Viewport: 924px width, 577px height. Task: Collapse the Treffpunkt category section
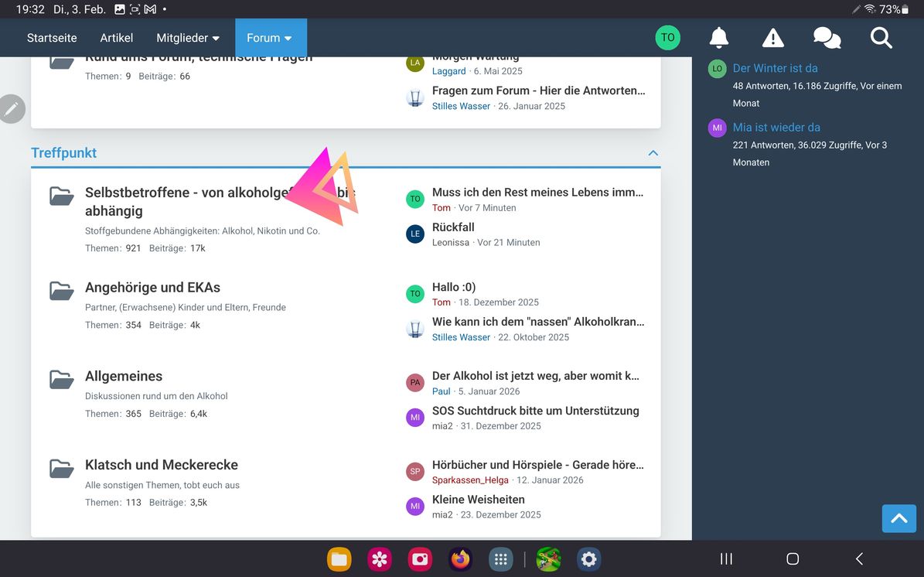click(653, 153)
